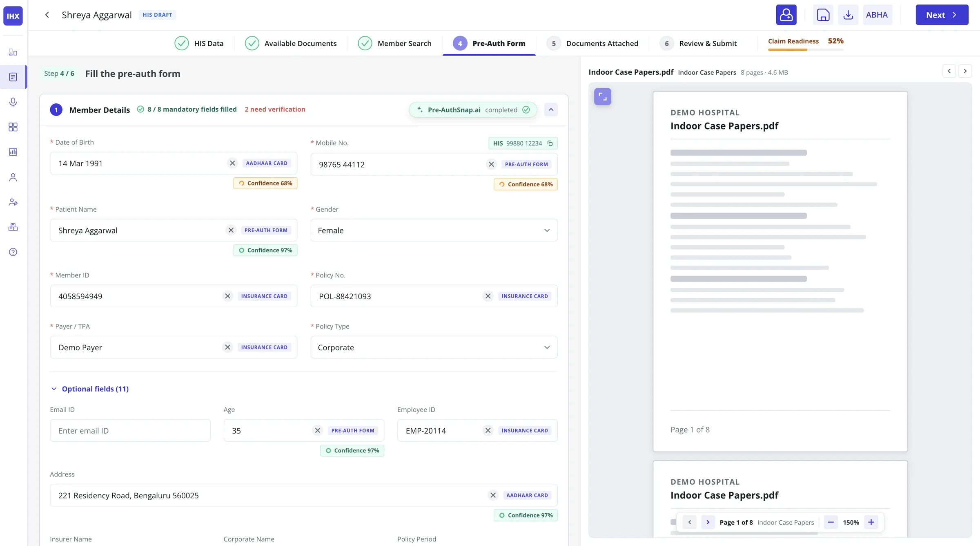Open the pre-auth form sidebar icon

[x=13, y=77]
